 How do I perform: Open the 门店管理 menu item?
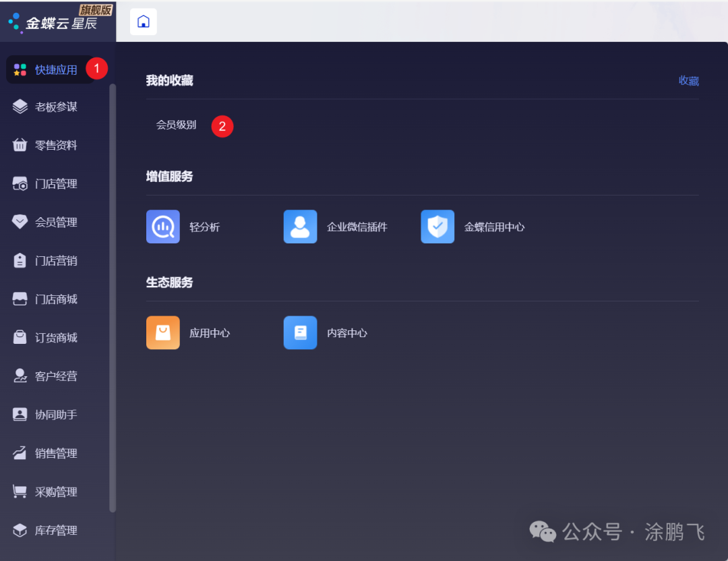(x=55, y=183)
